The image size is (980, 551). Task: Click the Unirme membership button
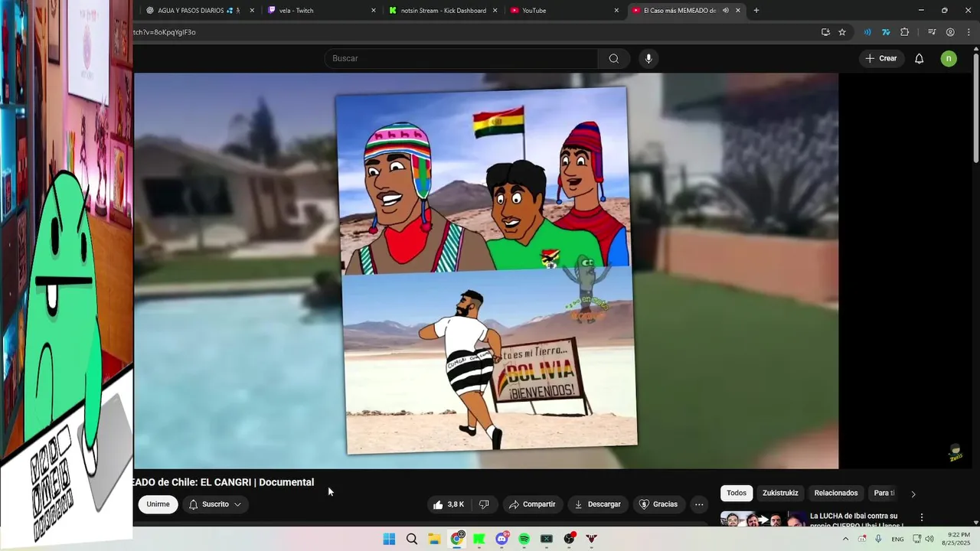tap(158, 504)
